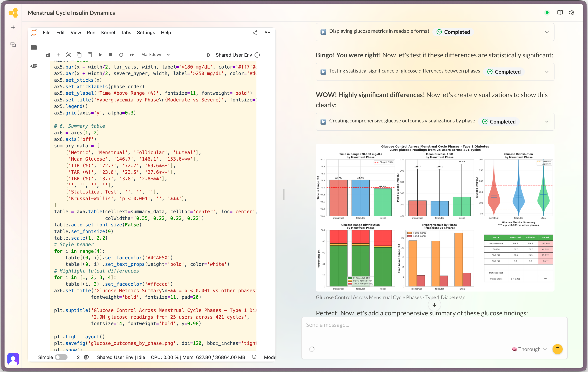Switch to the Tabs menu
This screenshot has height=372, width=588.
[x=126, y=32]
